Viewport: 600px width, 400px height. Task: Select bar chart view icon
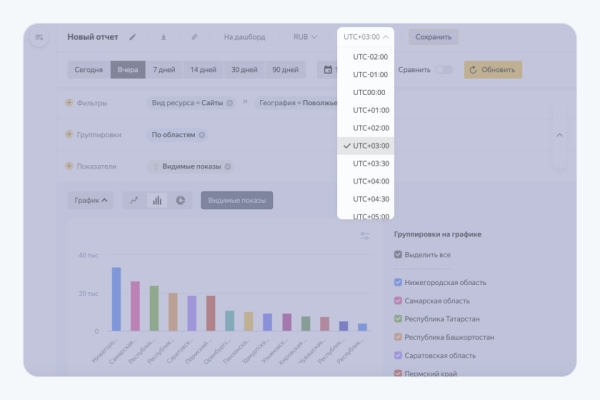click(x=157, y=200)
